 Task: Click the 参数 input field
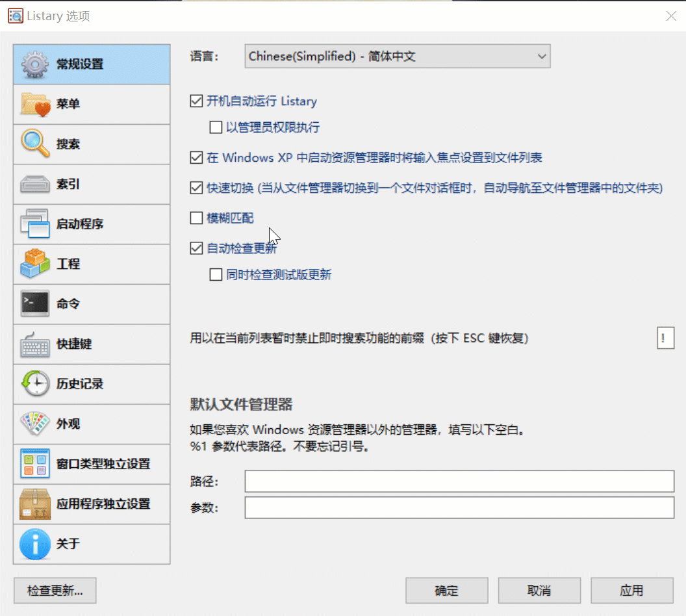click(x=459, y=507)
